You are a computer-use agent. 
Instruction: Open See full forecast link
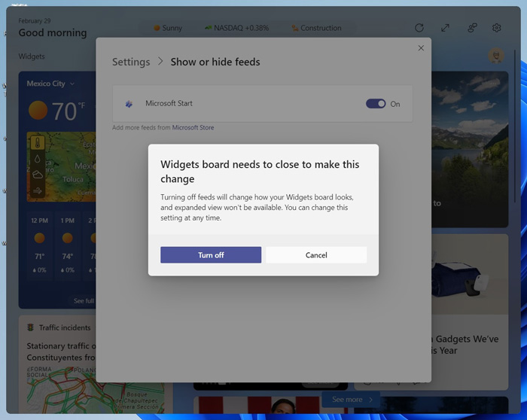pyautogui.click(x=84, y=301)
